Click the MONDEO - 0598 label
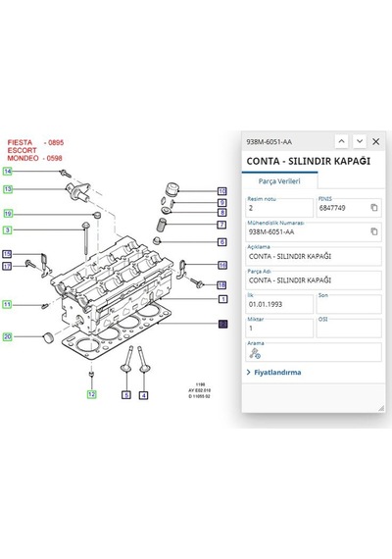This screenshot has width=392, height=559. coord(34,158)
